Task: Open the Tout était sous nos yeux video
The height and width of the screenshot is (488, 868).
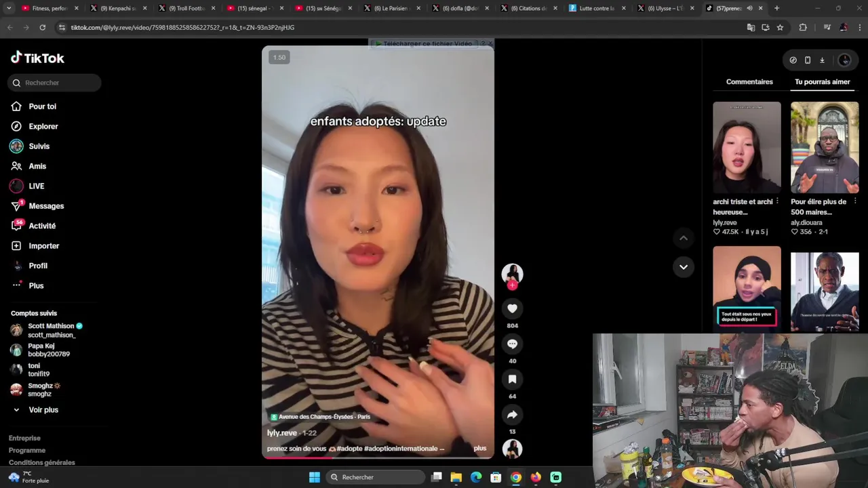Action: click(x=747, y=289)
